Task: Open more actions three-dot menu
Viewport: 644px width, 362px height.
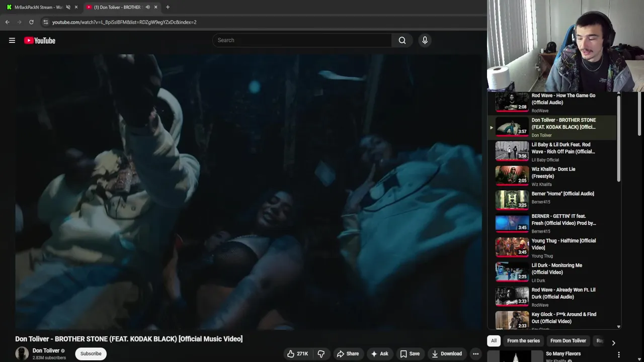Action: point(475,353)
